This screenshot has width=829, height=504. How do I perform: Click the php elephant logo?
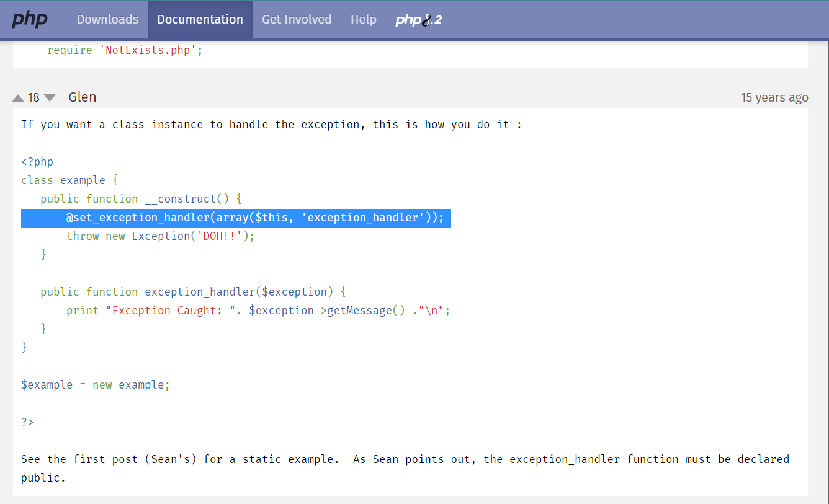(x=30, y=19)
